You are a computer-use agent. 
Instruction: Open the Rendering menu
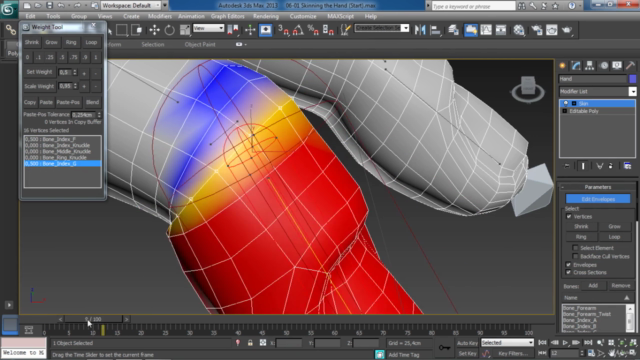point(266,16)
